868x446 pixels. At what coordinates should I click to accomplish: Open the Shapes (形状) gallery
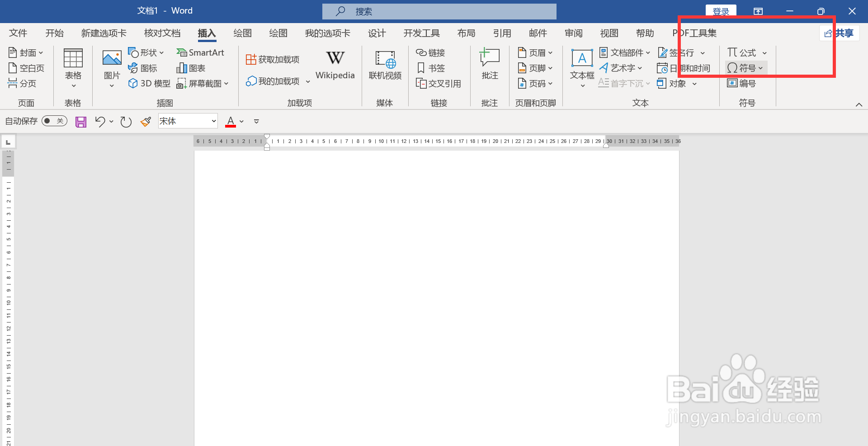click(x=146, y=53)
